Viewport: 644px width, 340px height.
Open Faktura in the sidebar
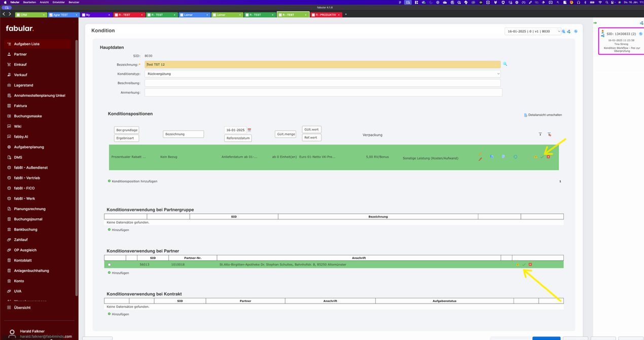pos(20,106)
